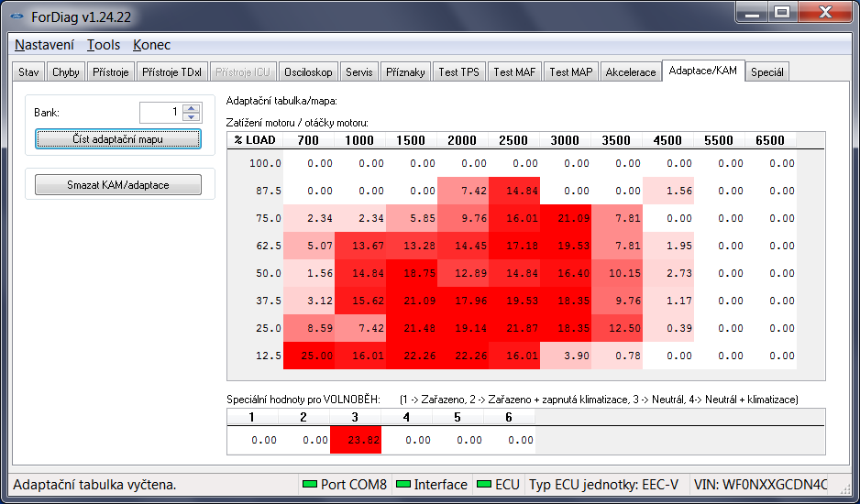Switch to the Chyby tab

point(66,72)
